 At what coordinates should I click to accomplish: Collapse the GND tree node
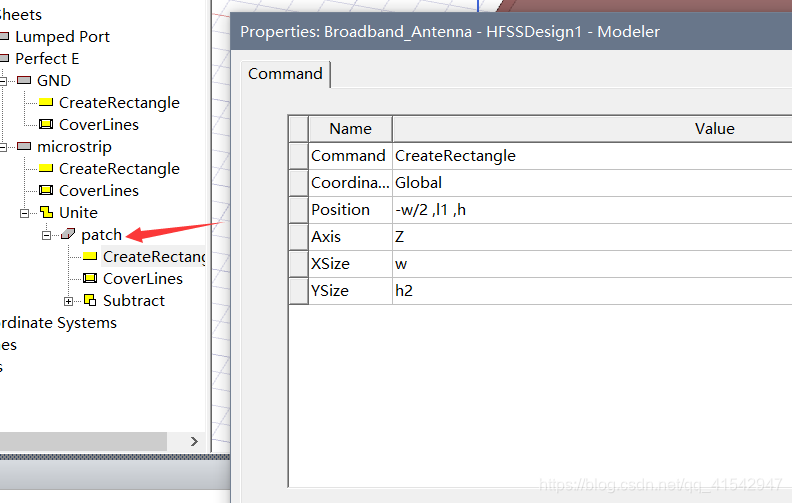tap(3, 81)
